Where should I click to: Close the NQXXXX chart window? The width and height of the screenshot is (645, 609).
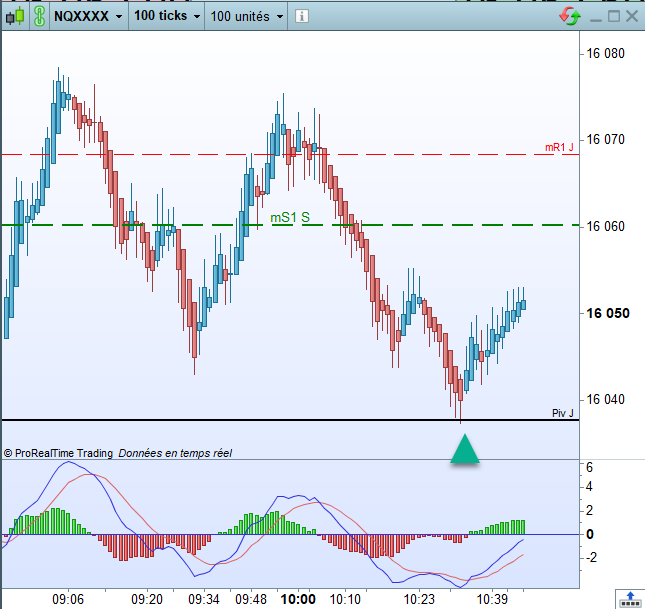coord(632,16)
